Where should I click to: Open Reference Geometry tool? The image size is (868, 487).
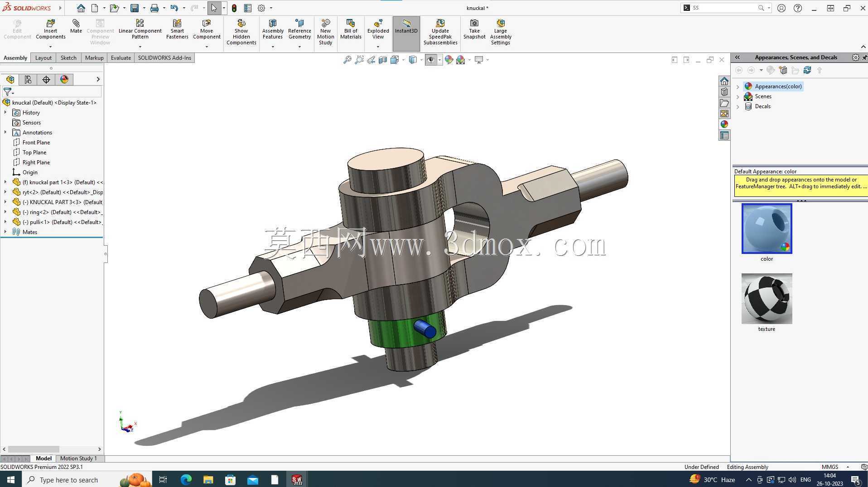pos(299,29)
